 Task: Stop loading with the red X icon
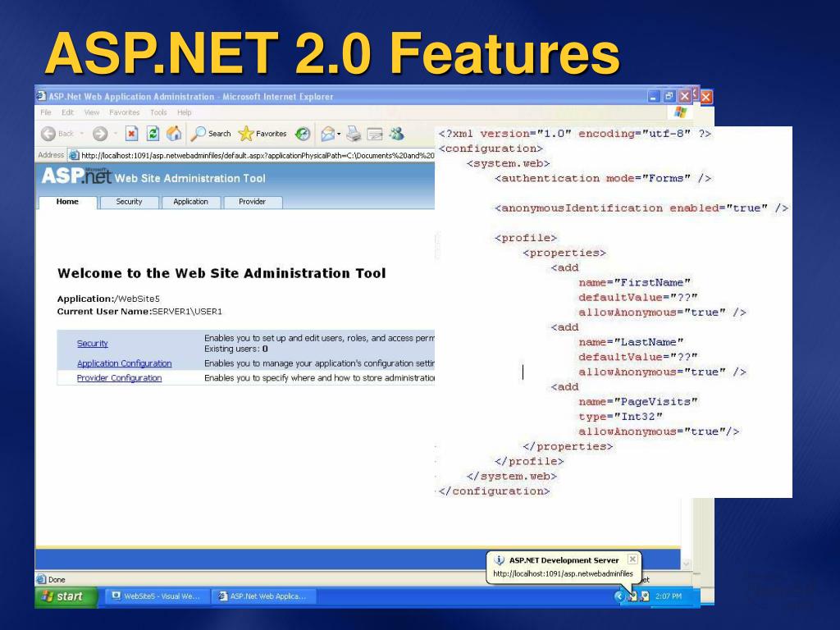tap(132, 134)
